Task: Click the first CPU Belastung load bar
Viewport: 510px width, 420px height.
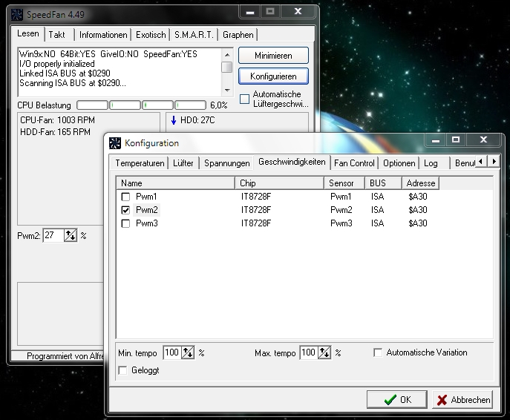Action: [92, 105]
